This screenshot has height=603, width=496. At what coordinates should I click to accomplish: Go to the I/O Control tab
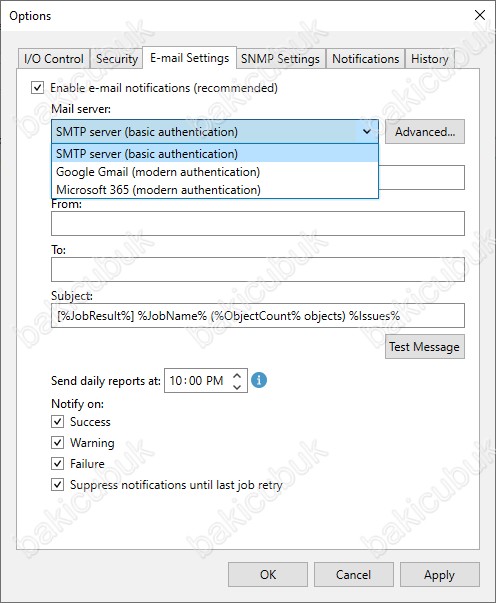pos(53,59)
